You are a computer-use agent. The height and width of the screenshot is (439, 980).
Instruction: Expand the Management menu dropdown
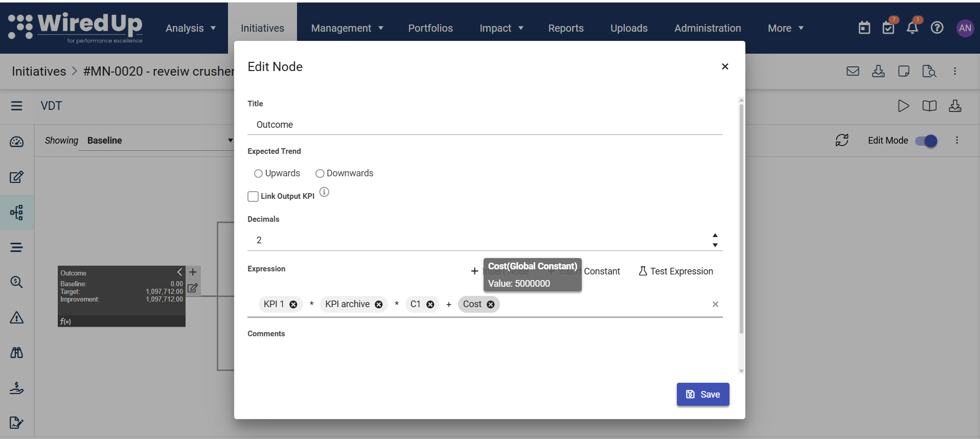pos(347,28)
